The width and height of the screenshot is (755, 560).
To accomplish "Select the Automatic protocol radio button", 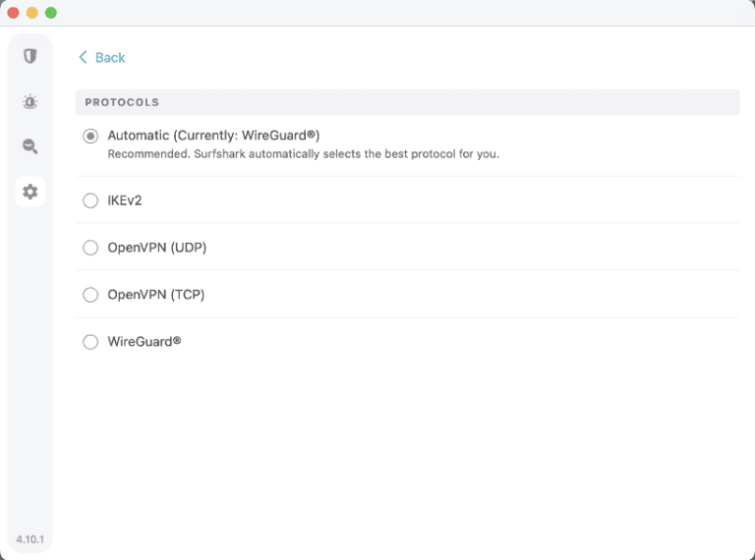I will (x=90, y=137).
